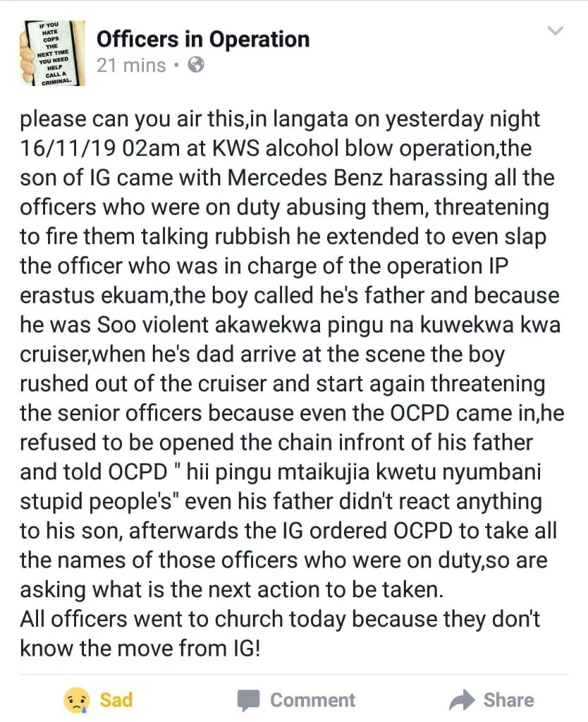Click the comment speech bubble icon
The image size is (588, 722).
tap(248, 700)
